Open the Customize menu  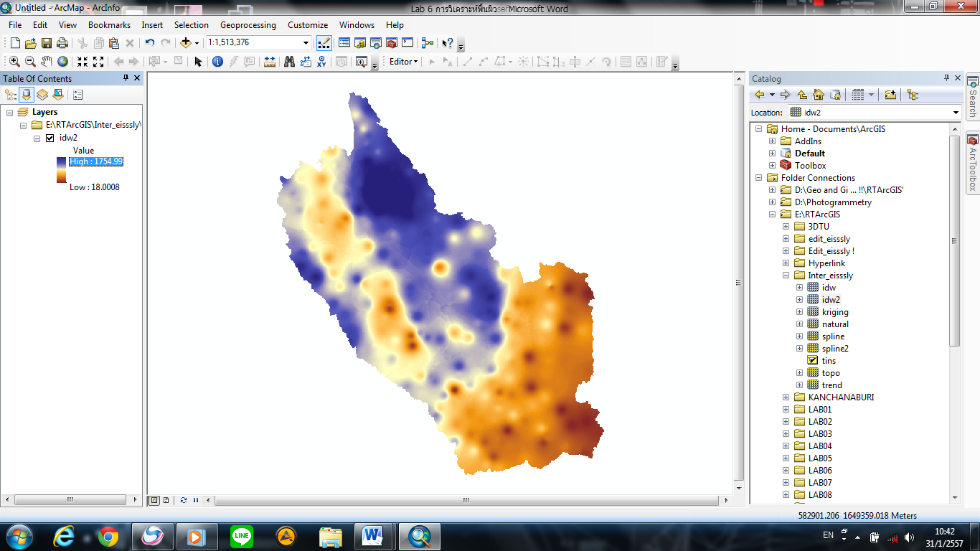click(308, 25)
